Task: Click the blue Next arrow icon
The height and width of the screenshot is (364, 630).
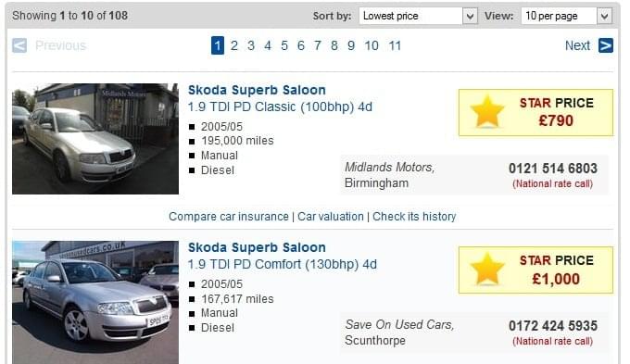Action: pyautogui.click(x=606, y=45)
